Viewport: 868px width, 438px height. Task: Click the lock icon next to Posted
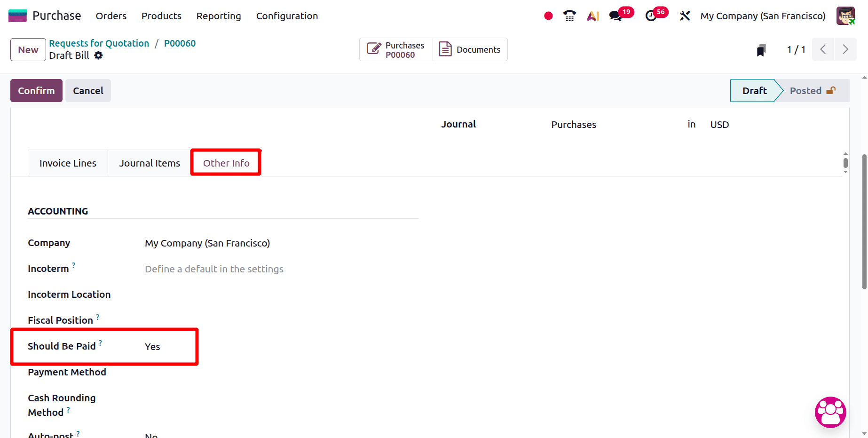coord(831,90)
